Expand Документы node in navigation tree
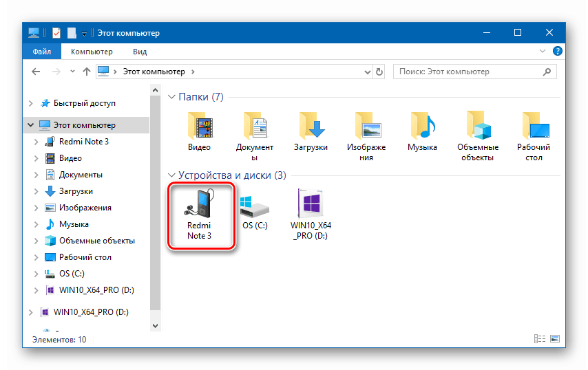 coord(36,175)
